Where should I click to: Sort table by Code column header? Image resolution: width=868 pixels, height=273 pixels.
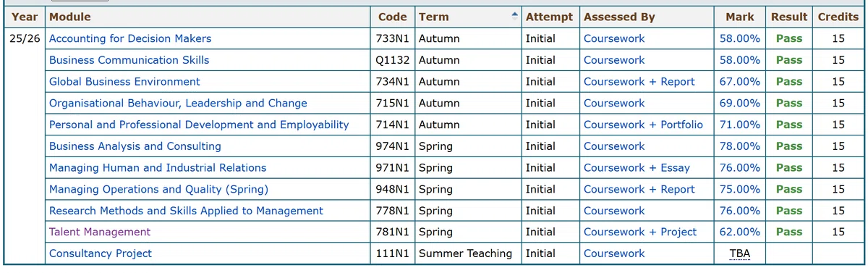click(x=393, y=17)
